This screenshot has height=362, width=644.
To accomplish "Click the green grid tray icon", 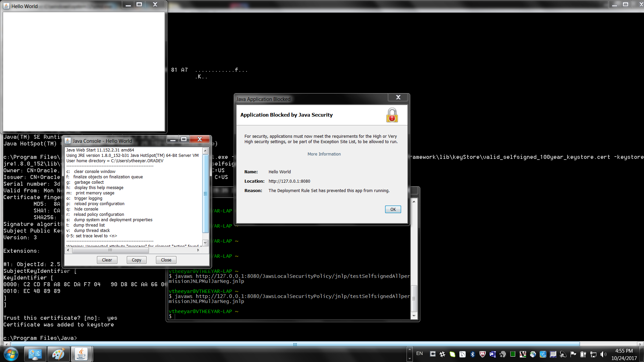I will [x=513, y=354].
